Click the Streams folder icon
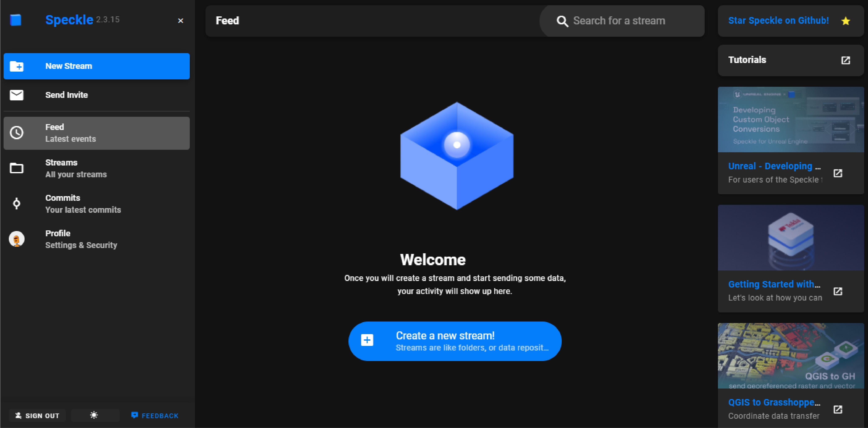Image resolution: width=868 pixels, height=428 pixels. point(16,168)
